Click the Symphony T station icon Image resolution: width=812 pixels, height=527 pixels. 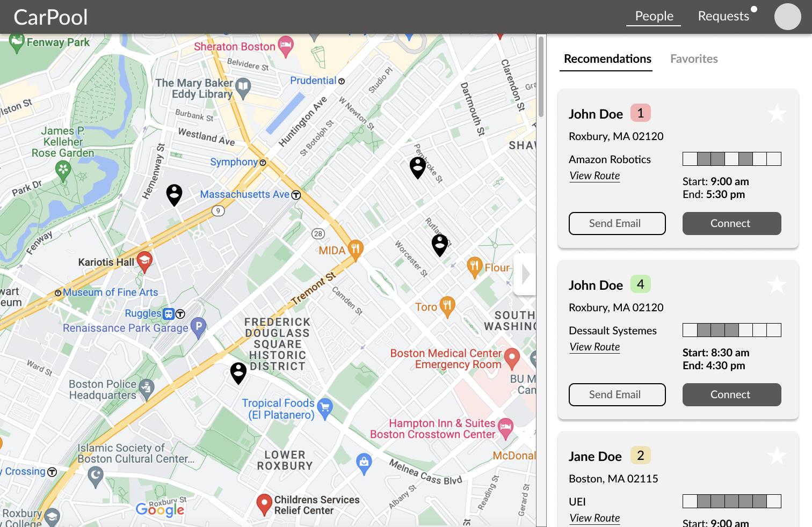(263, 163)
